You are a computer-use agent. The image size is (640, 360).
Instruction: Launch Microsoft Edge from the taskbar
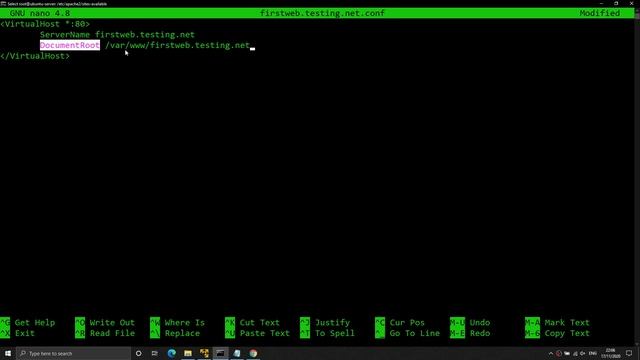pos(171,353)
